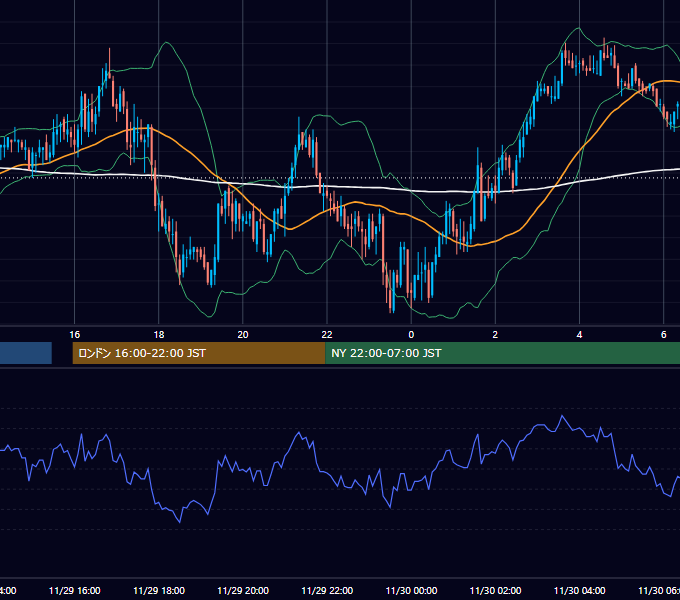Click the 16 hour axis label
Screen dimensions: 680x600
click(x=75, y=335)
